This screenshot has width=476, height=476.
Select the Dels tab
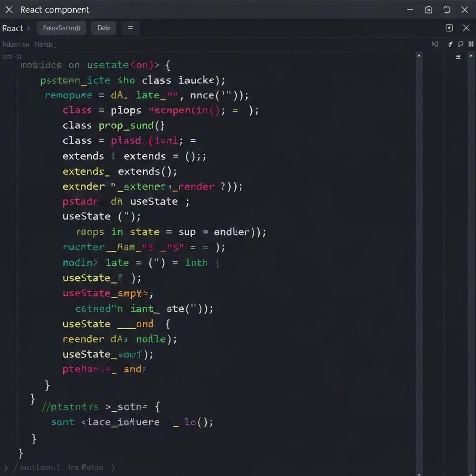tap(104, 28)
